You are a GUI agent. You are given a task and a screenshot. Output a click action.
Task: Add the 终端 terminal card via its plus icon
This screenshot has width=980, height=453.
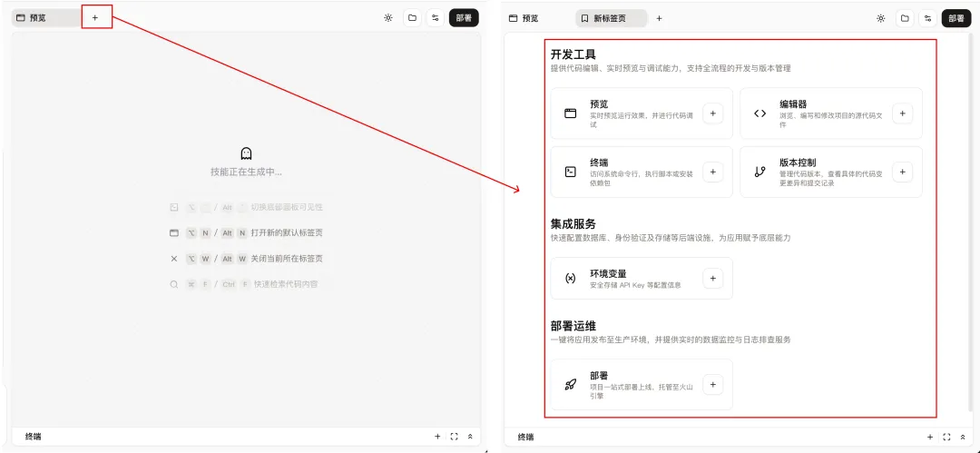(712, 172)
